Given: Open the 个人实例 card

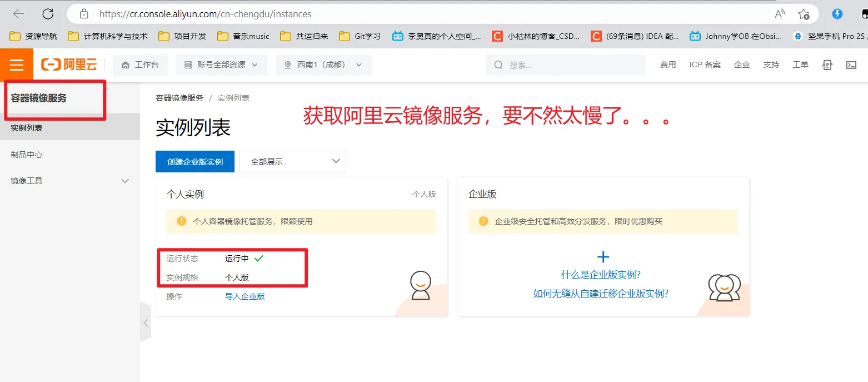Looking at the screenshot, I should pyautogui.click(x=301, y=247).
